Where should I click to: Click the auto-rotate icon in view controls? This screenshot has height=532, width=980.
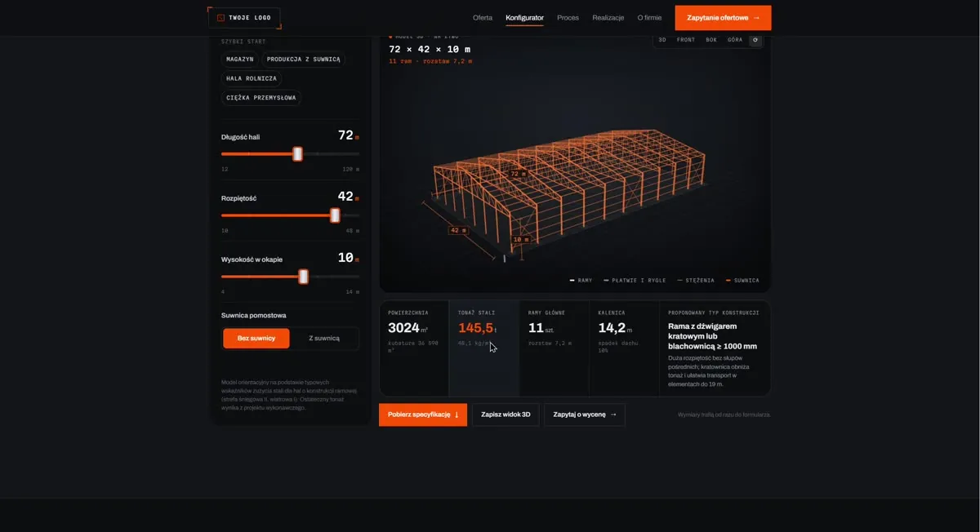coord(755,40)
